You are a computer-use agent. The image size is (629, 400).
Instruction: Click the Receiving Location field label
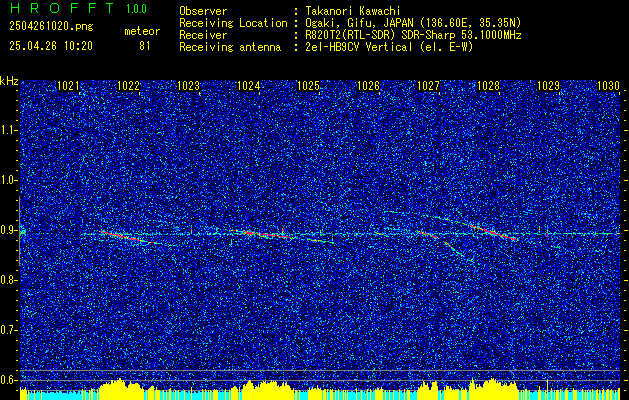tap(233, 23)
